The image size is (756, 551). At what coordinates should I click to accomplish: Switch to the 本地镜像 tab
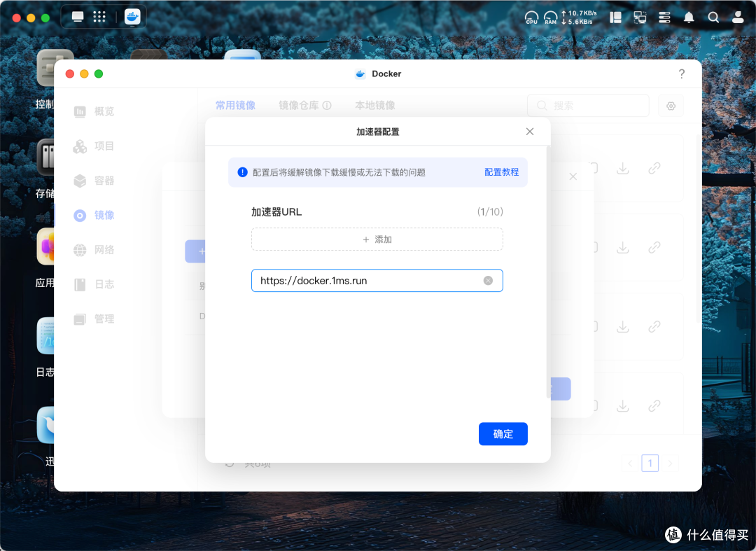(x=375, y=105)
